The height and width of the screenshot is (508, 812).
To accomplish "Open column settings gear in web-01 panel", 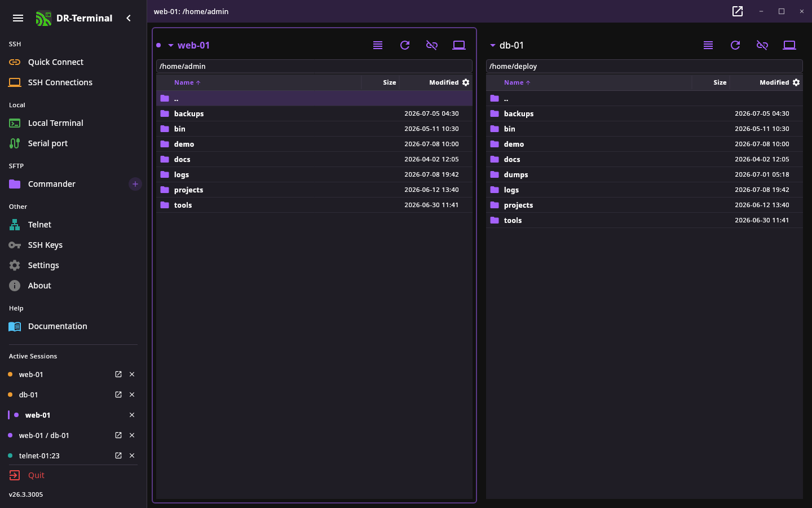I will pyautogui.click(x=466, y=82).
